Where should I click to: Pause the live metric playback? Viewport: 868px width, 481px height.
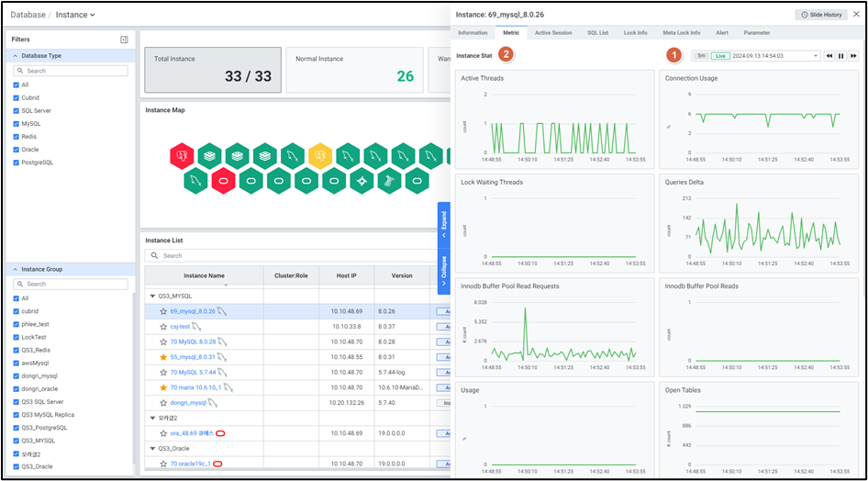840,56
